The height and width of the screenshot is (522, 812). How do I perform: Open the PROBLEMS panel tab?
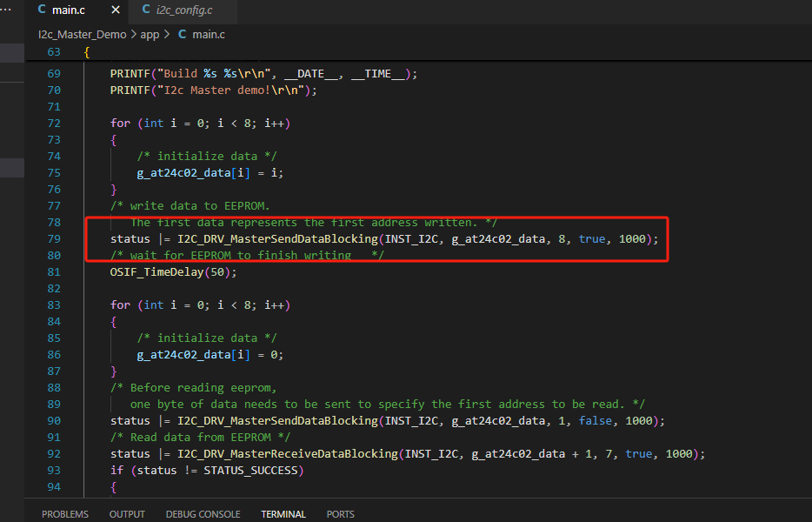[65, 513]
